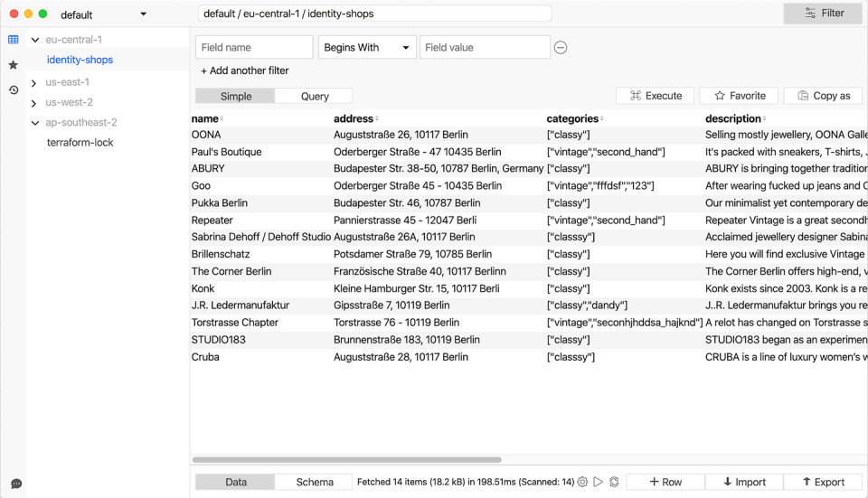
Task: Open the tables view sidebar icon
Action: 13,40
